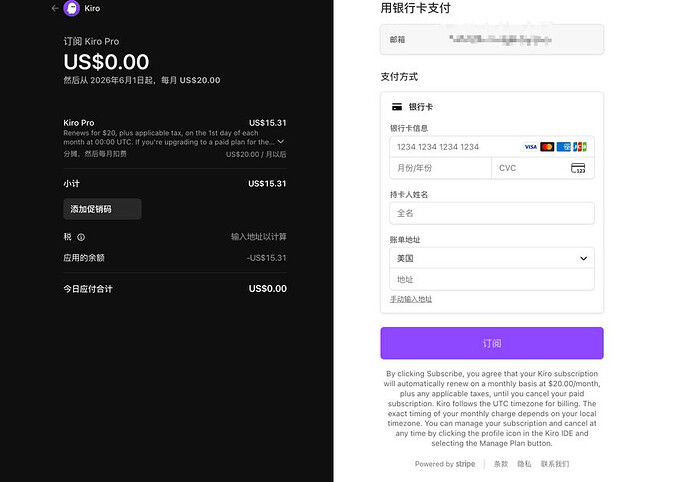This screenshot has height=482, width=690.
Task: Click the 邮箱 email field
Action: (492, 40)
